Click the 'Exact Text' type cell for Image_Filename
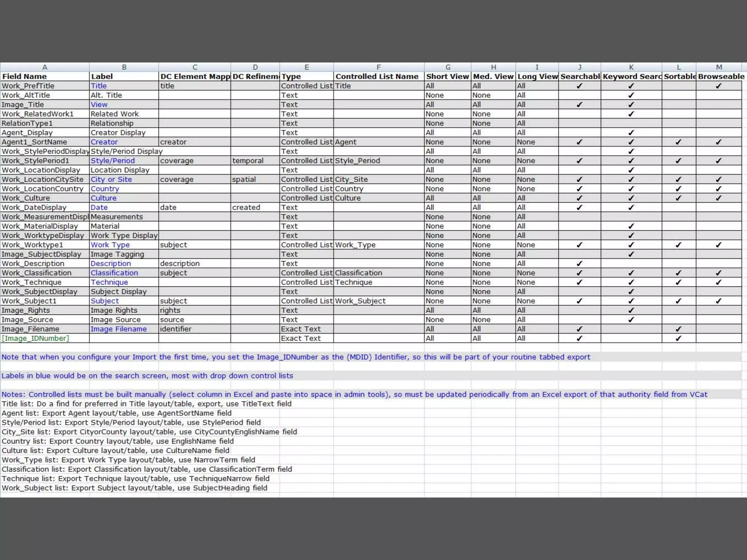The image size is (747, 560). 301,329
